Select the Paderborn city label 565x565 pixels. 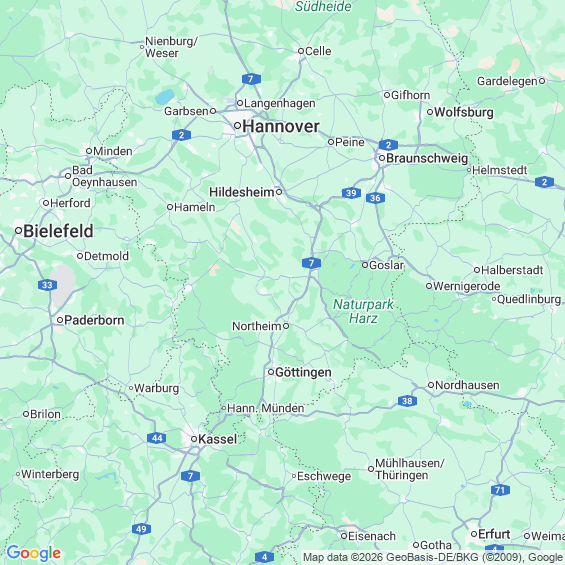pos(94,320)
